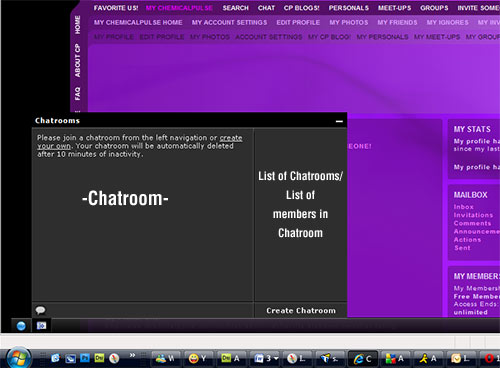
Task: Switch to Internet Explorer taskbar button
Action: click(x=363, y=359)
